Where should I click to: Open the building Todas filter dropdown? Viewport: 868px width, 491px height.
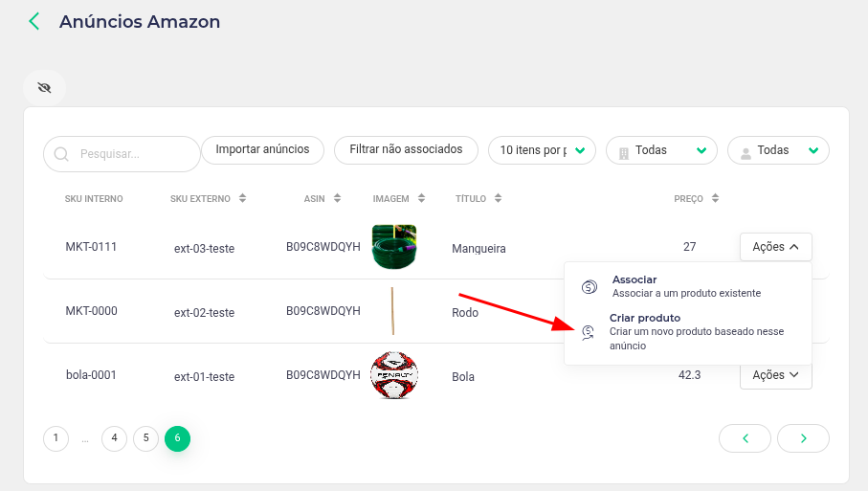[x=661, y=150]
